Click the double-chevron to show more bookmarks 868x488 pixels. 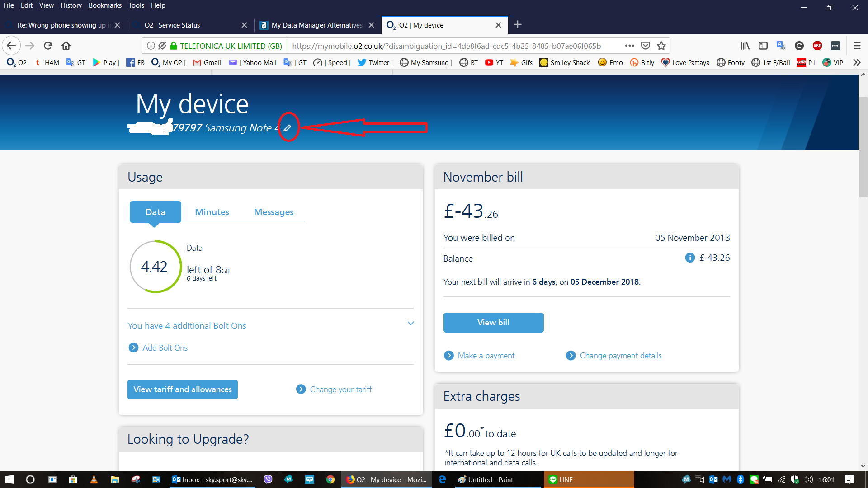click(857, 62)
